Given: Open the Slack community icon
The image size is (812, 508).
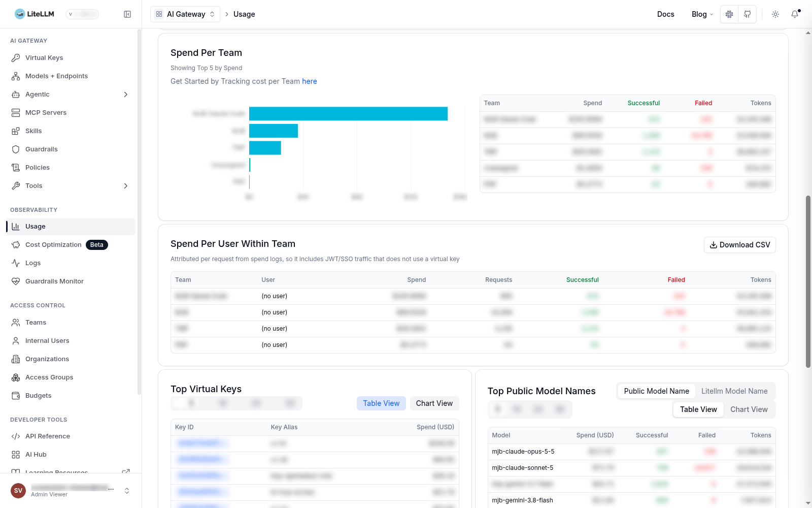Looking at the screenshot, I should pos(729,14).
